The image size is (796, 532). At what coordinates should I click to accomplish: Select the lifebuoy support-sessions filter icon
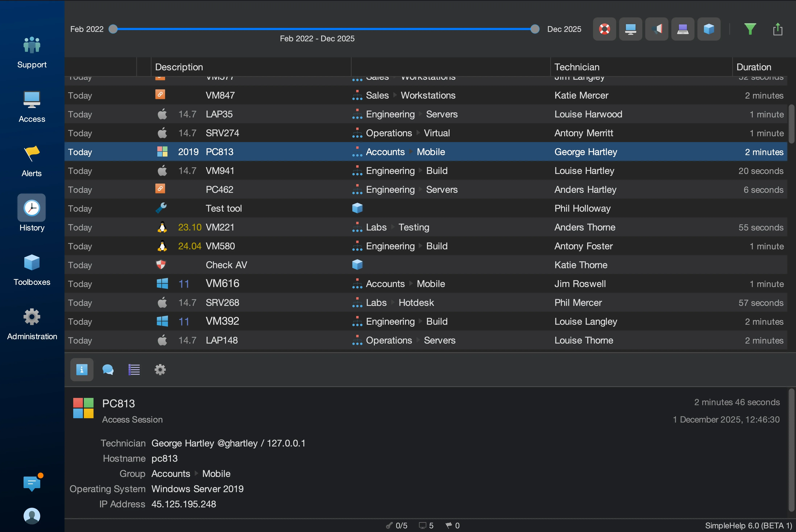pyautogui.click(x=604, y=29)
